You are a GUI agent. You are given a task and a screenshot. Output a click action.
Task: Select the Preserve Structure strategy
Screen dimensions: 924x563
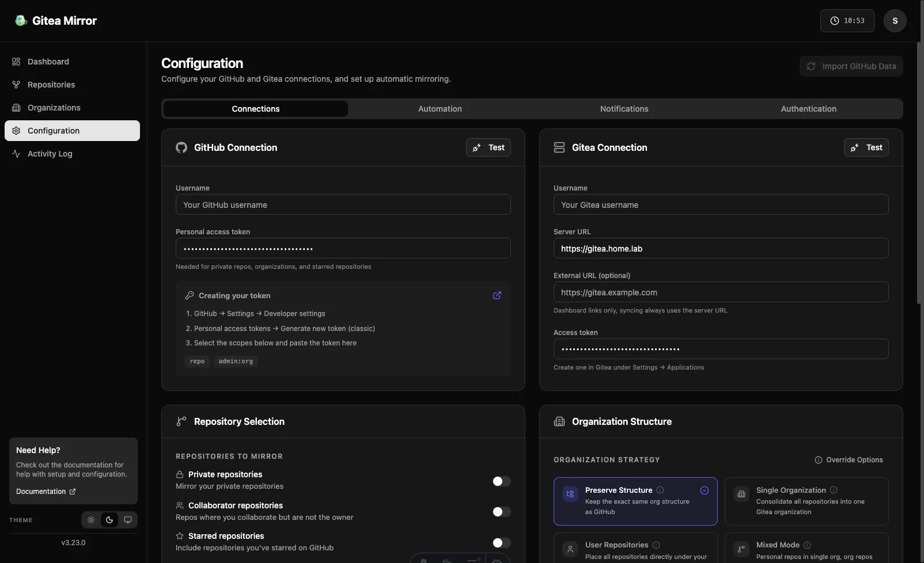635,501
